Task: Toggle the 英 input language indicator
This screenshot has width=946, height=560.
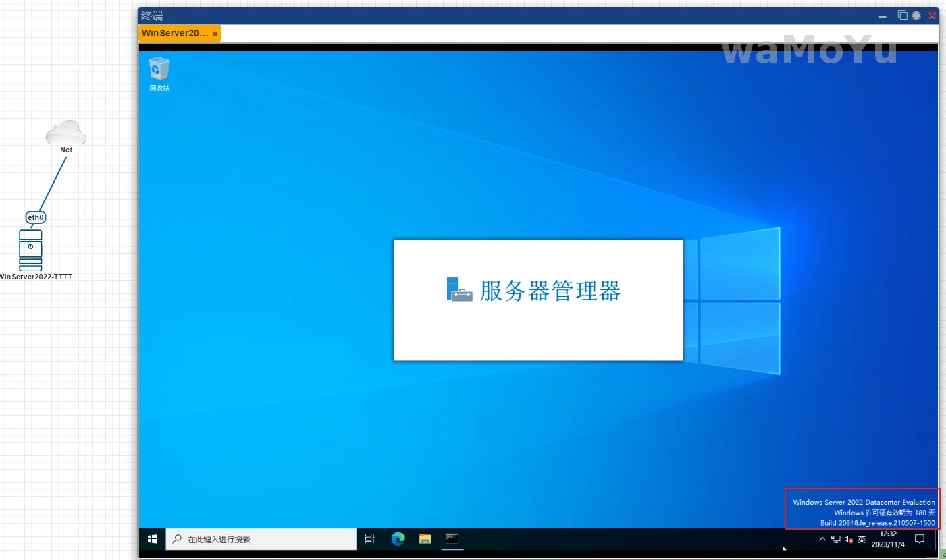Action: click(x=862, y=540)
